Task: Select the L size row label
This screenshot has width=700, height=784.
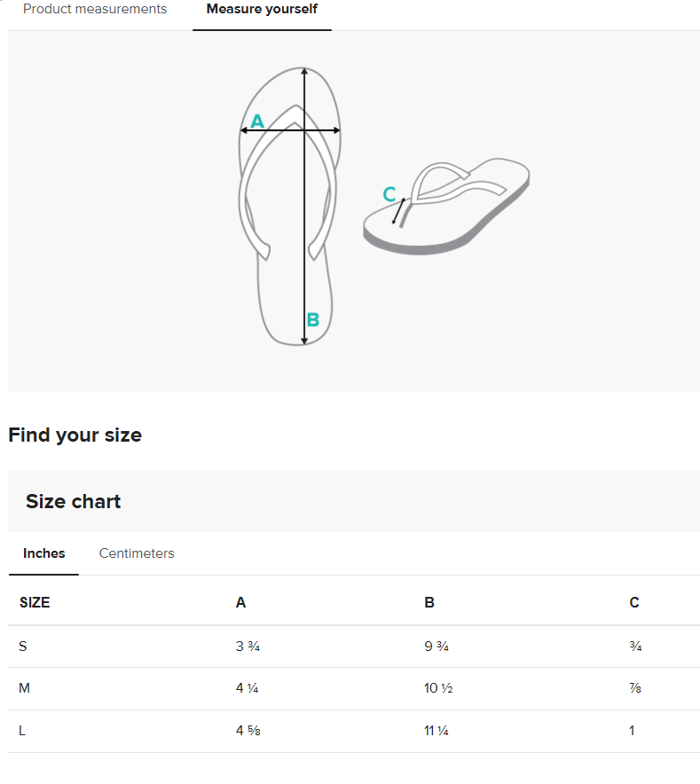Action: [23, 731]
